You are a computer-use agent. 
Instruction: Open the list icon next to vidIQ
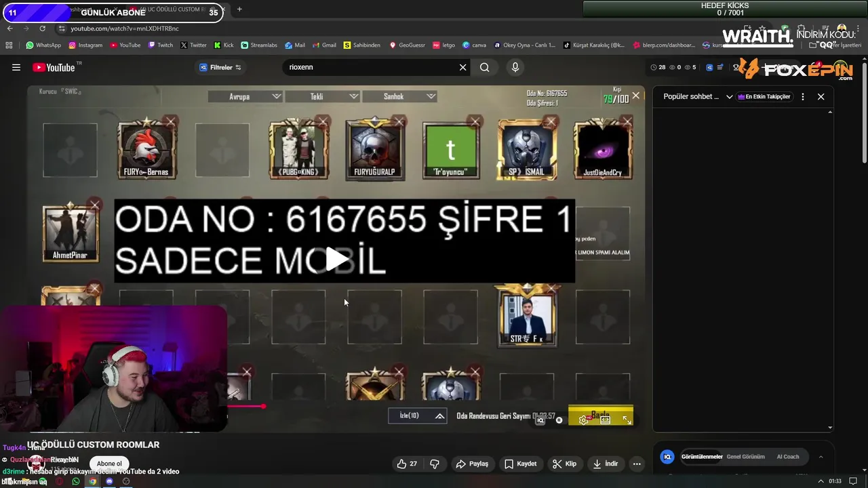click(x=719, y=67)
